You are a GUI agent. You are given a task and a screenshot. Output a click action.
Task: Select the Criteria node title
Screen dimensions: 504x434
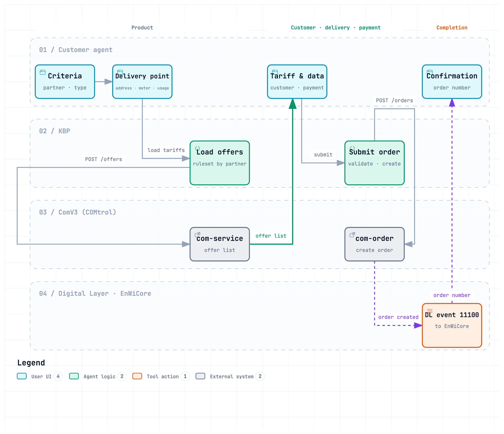coord(65,76)
